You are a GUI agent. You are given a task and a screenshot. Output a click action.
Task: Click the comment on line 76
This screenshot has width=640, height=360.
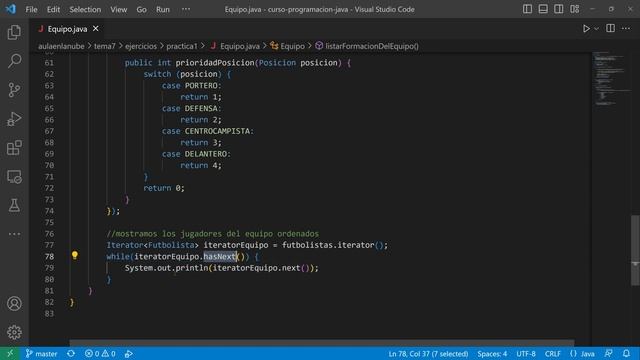(213, 233)
